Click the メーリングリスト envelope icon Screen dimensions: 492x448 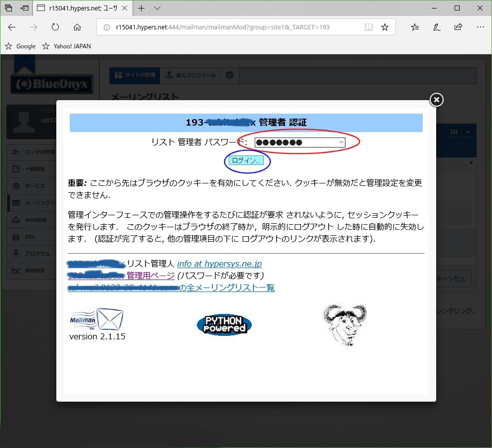pyautogui.click(x=16, y=202)
